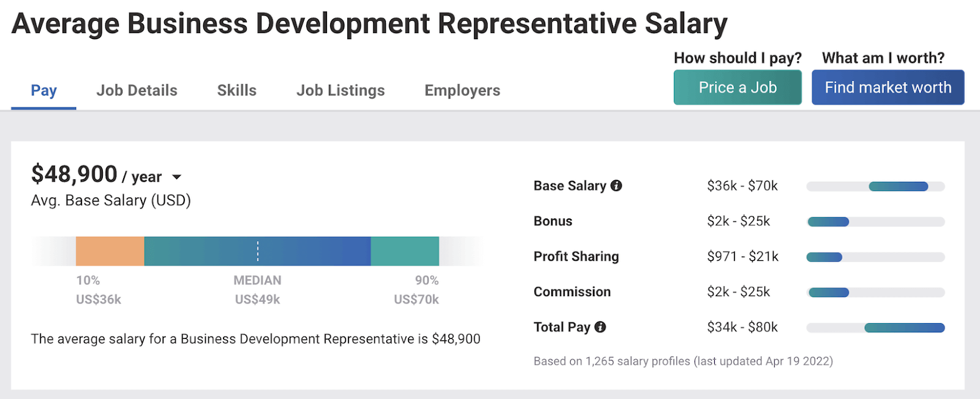This screenshot has width=980, height=399.
Task: Click the info icon next to Base Salary
Action: point(616,185)
